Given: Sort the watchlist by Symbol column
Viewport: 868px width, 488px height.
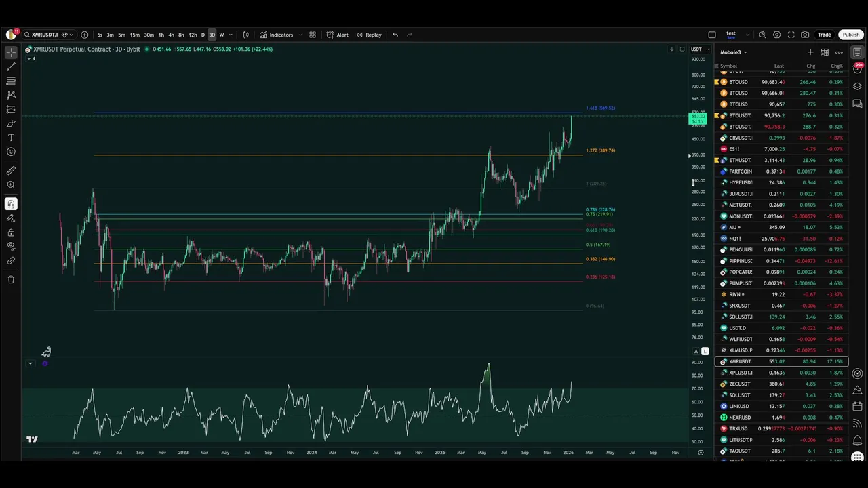Looking at the screenshot, I should pyautogui.click(x=728, y=66).
